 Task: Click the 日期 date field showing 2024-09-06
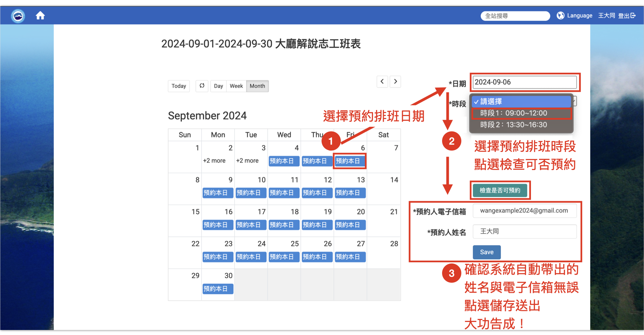coord(525,82)
